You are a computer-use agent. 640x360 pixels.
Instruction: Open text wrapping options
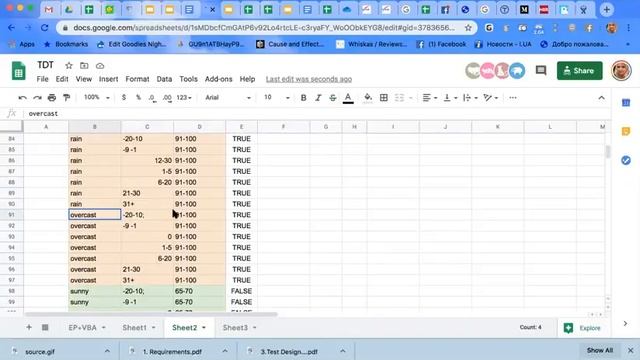click(x=470, y=98)
